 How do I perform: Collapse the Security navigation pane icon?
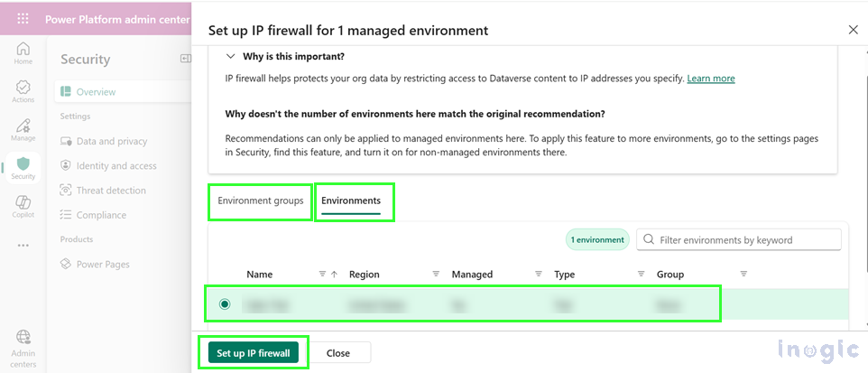tap(186, 58)
